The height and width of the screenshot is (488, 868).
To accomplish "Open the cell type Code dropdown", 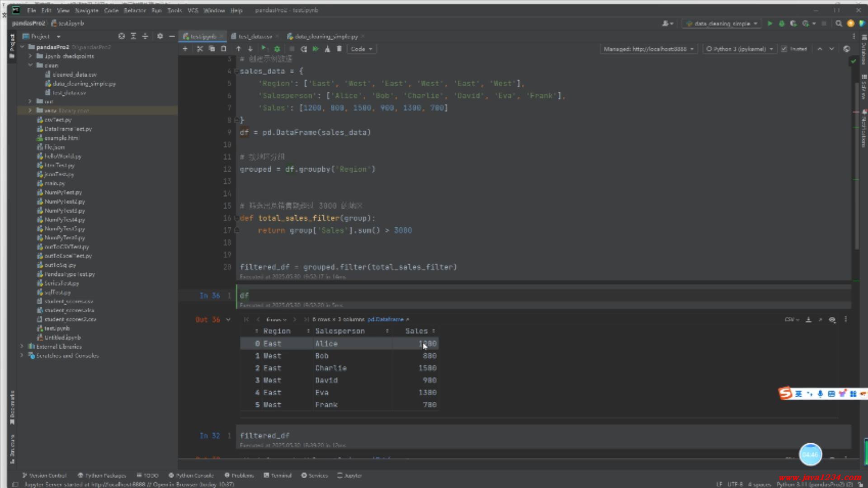I will click(361, 49).
